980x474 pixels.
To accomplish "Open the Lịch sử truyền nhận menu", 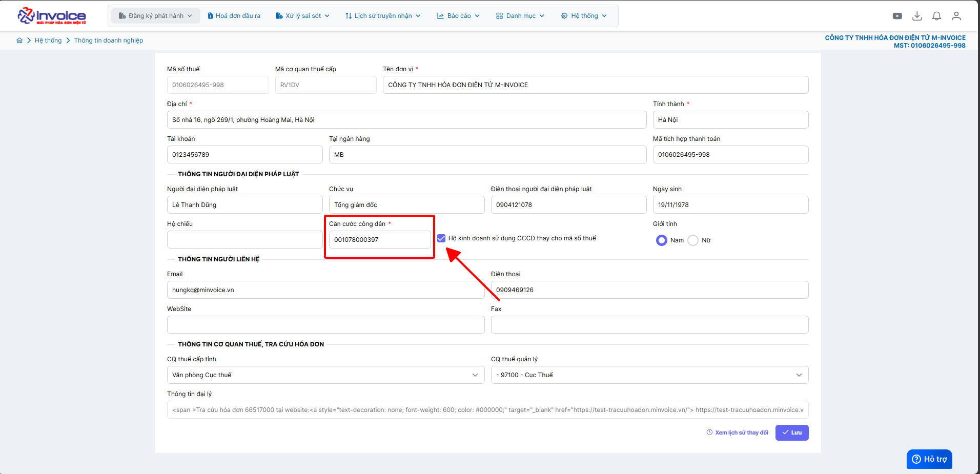I will [x=383, y=16].
